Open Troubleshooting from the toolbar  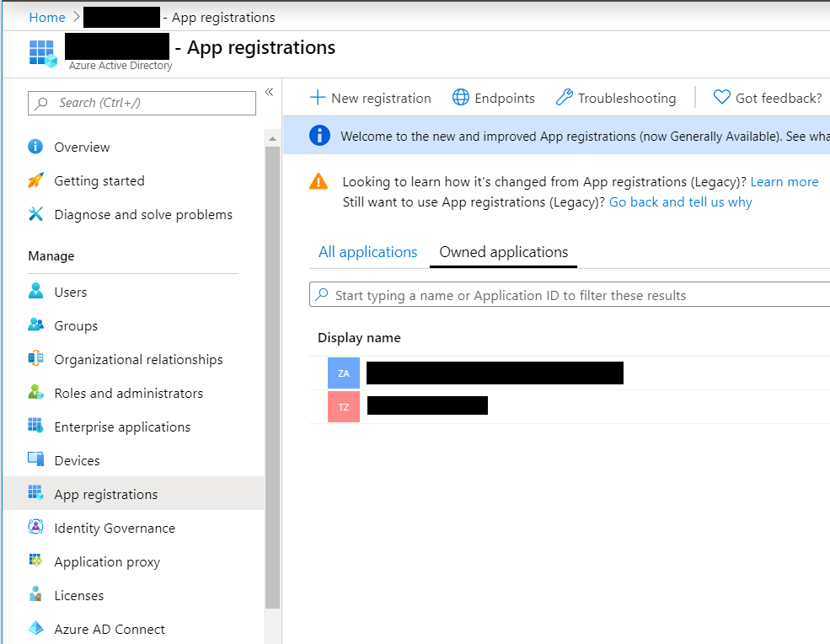click(x=616, y=98)
